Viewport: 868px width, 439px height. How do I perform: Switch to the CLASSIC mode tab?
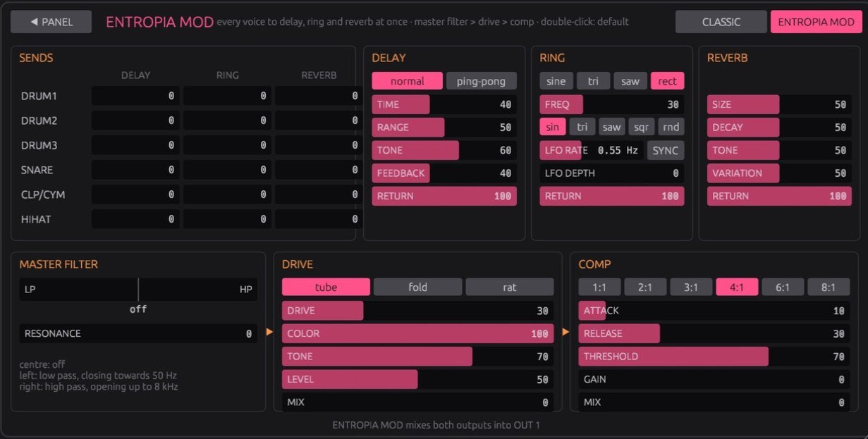point(721,22)
